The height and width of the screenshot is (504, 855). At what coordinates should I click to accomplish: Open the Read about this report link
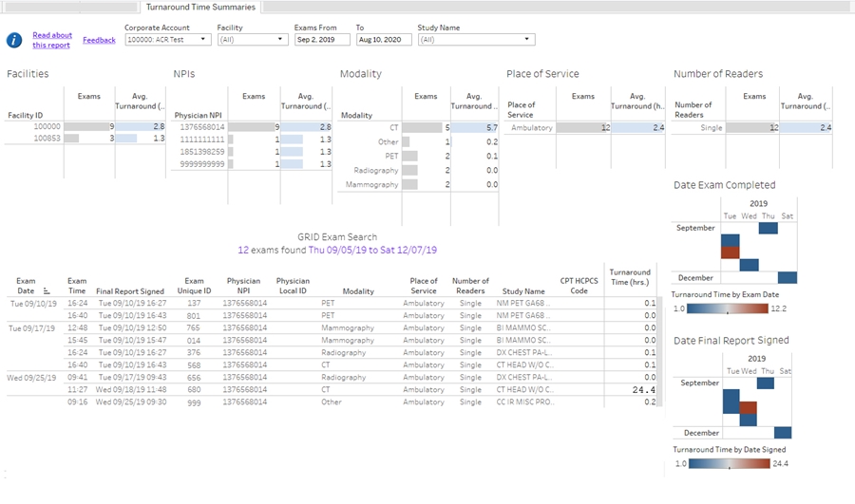[x=51, y=40]
